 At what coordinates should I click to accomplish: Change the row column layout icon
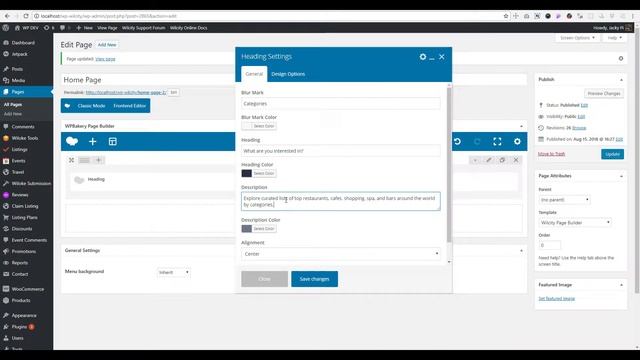[x=84, y=160]
